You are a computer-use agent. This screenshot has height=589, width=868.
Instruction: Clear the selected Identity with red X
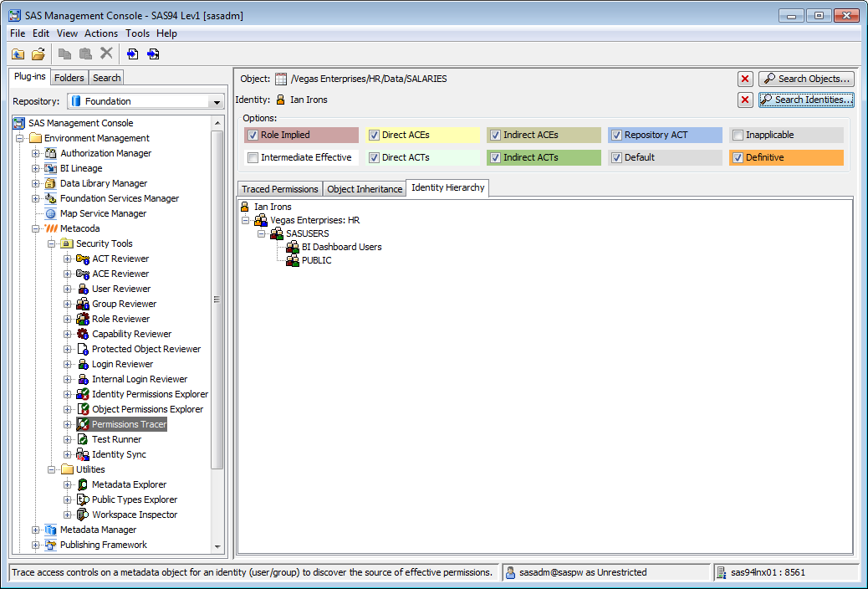click(x=745, y=100)
